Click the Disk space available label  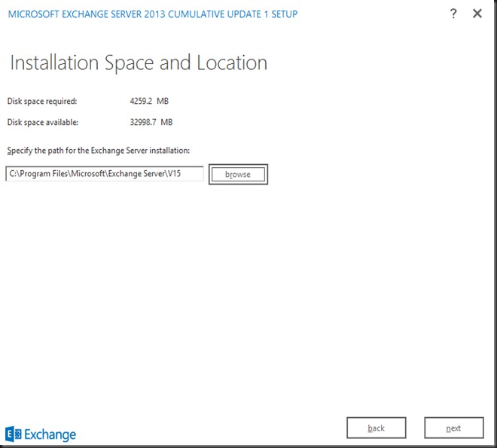43,122
